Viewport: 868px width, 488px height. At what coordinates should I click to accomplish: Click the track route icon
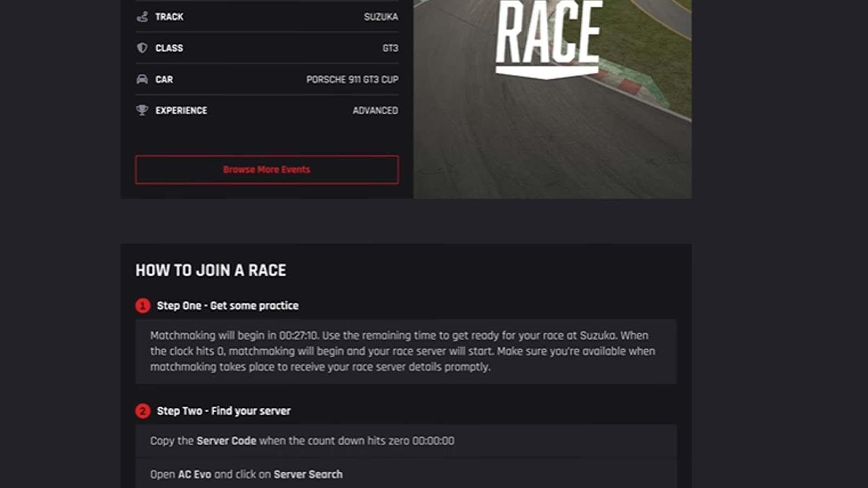[142, 17]
